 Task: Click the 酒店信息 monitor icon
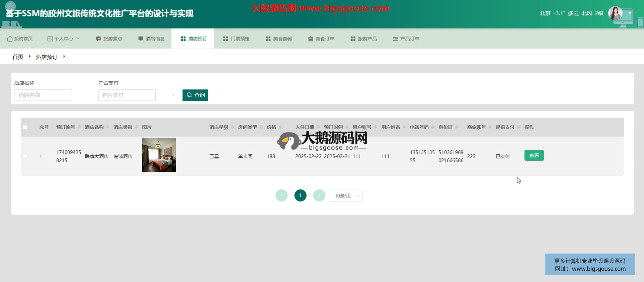point(141,39)
